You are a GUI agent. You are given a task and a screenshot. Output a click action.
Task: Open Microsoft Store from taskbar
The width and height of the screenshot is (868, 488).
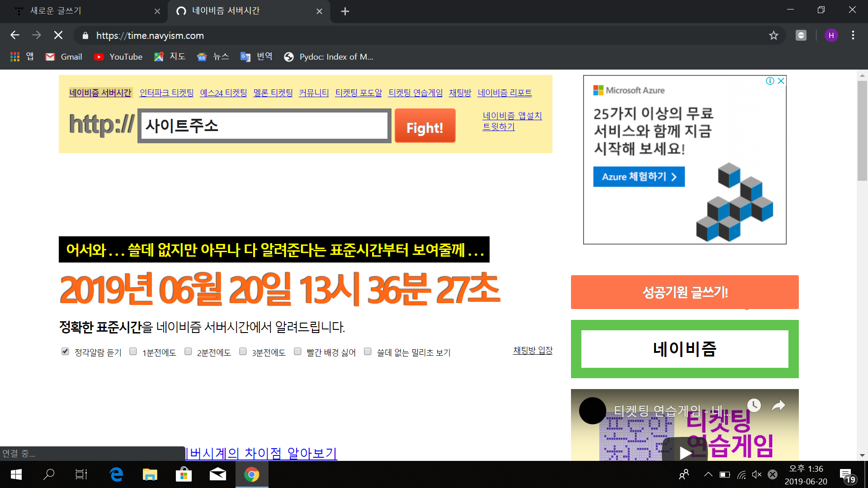(184, 474)
